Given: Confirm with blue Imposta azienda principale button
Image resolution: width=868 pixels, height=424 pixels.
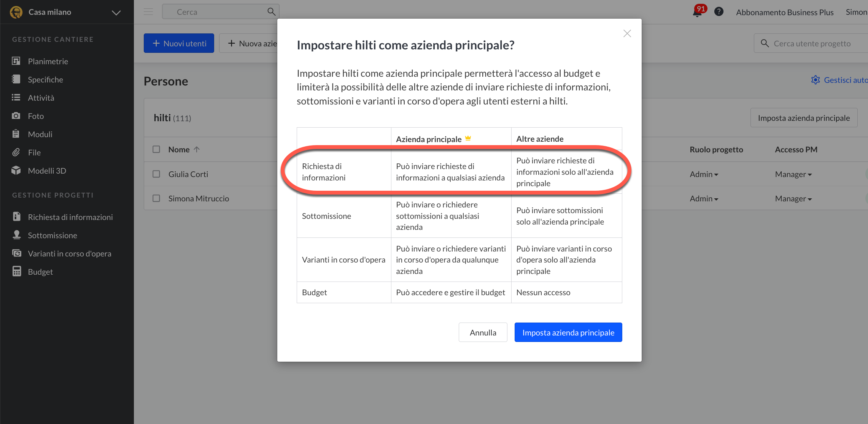Looking at the screenshot, I should click(568, 332).
